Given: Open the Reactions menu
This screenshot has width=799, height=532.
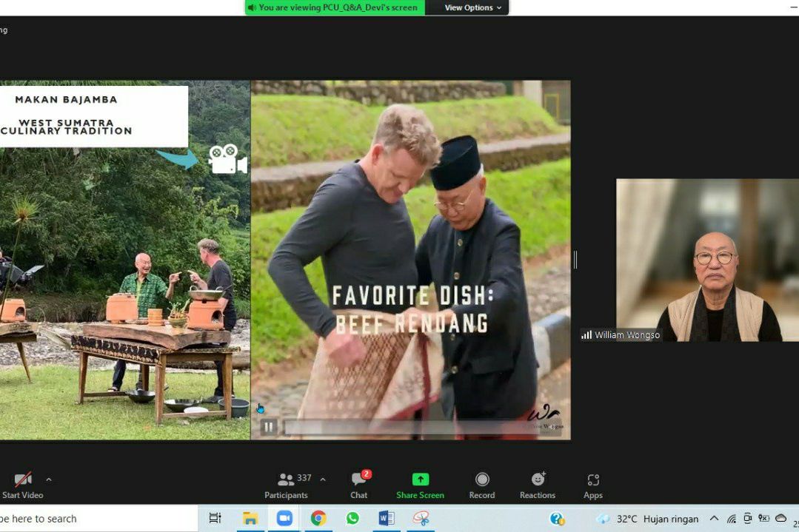Looking at the screenshot, I should (538, 485).
